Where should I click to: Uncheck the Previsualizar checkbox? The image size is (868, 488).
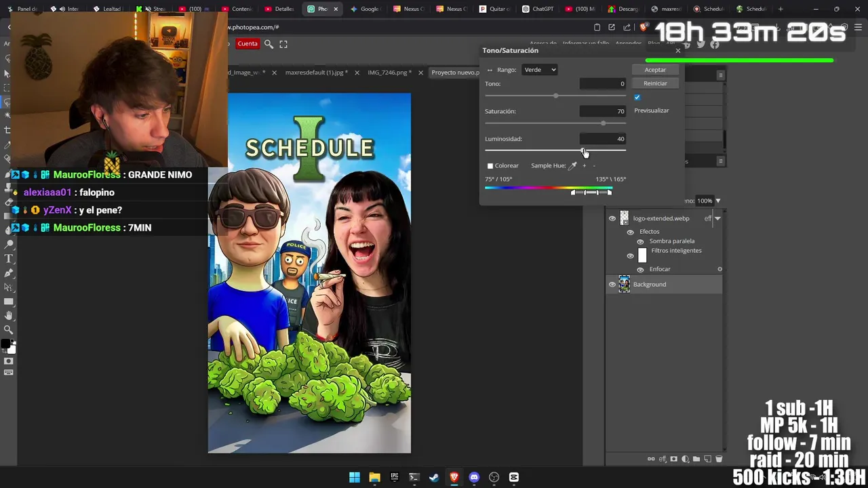[x=637, y=98]
